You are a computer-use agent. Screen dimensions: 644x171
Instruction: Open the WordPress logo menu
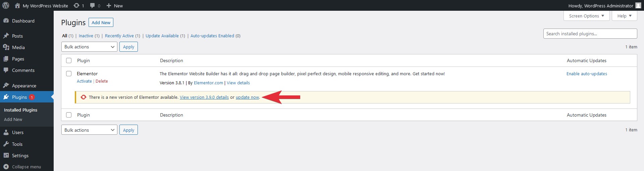click(x=6, y=5)
